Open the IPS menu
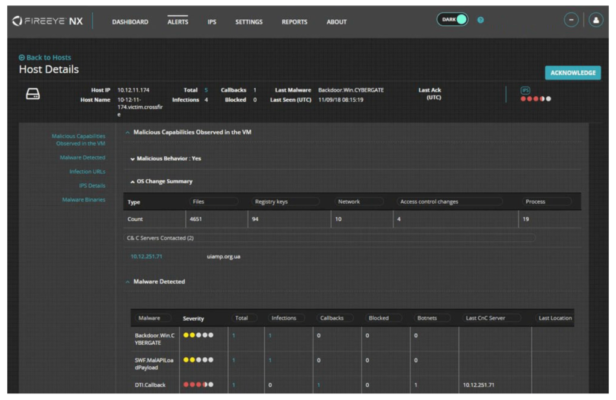The image size is (616, 400). point(212,22)
